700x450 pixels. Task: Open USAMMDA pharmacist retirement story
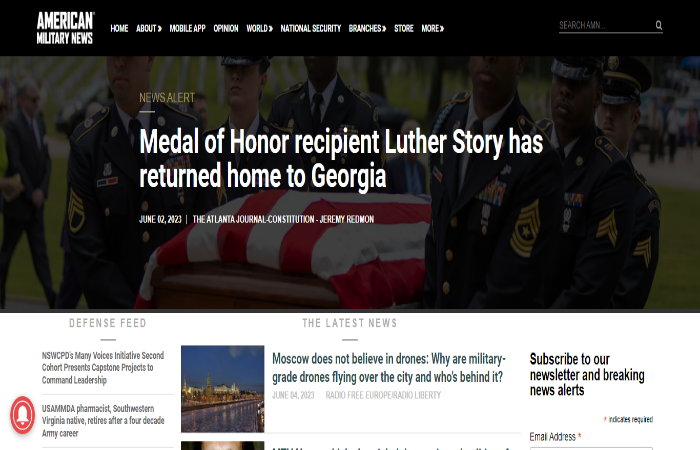[103, 421]
